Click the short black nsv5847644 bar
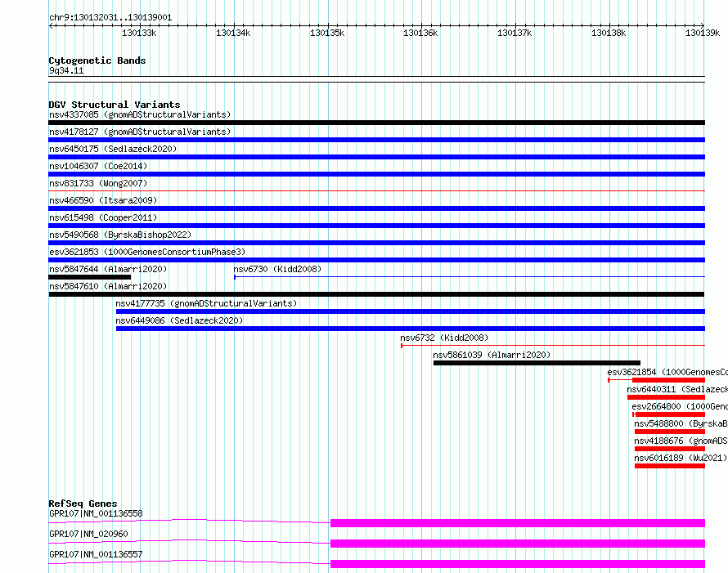This screenshot has height=573, width=728. pyautogui.click(x=90, y=277)
